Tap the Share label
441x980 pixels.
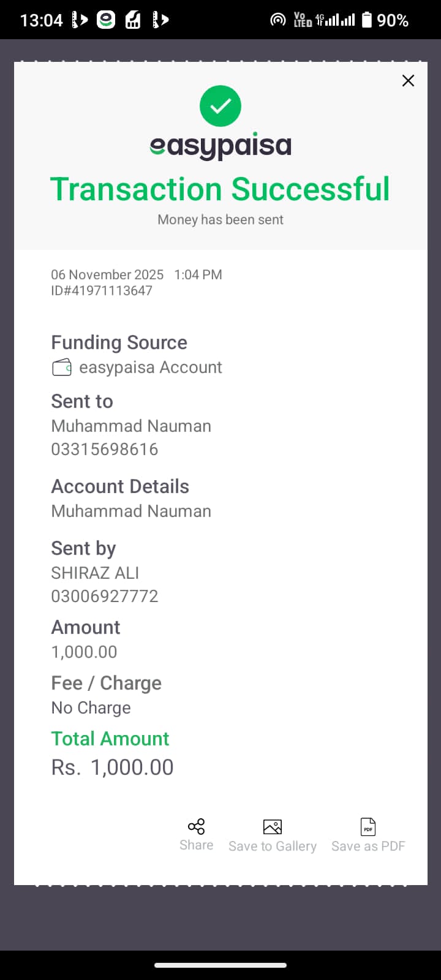196,845
